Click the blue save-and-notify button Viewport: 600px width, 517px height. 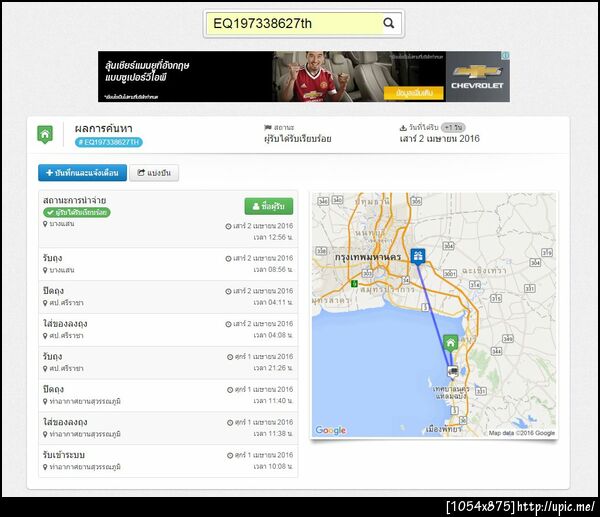pyautogui.click(x=82, y=173)
